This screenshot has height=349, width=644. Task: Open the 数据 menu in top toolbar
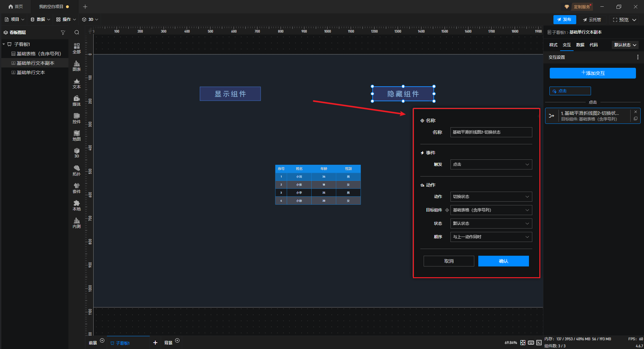pyautogui.click(x=40, y=19)
